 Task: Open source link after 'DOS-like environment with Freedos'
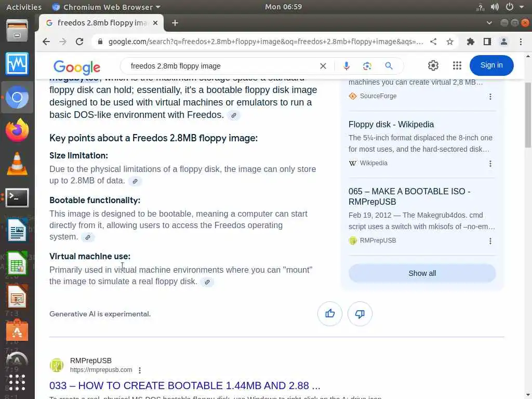[x=233, y=115]
